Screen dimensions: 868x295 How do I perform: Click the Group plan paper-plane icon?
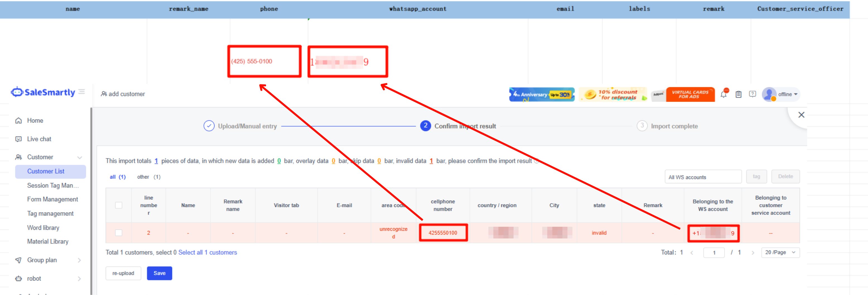pyautogui.click(x=18, y=260)
